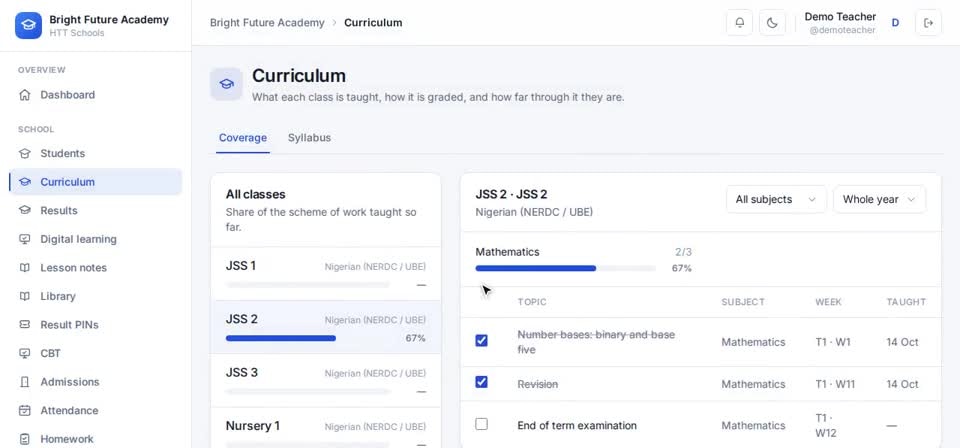Screen dimensions: 960x448
Task: Open Attendance in sidebar
Action: point(96,410)
